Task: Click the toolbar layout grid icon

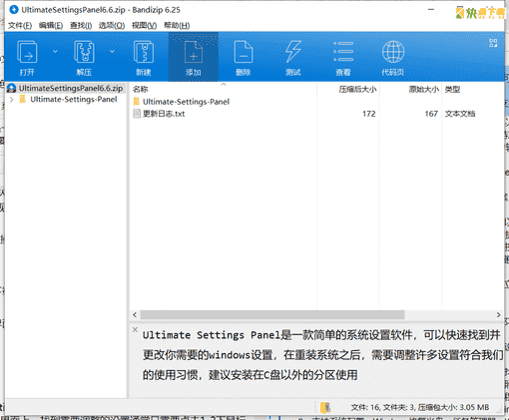Action: click(x=493, y=43)
